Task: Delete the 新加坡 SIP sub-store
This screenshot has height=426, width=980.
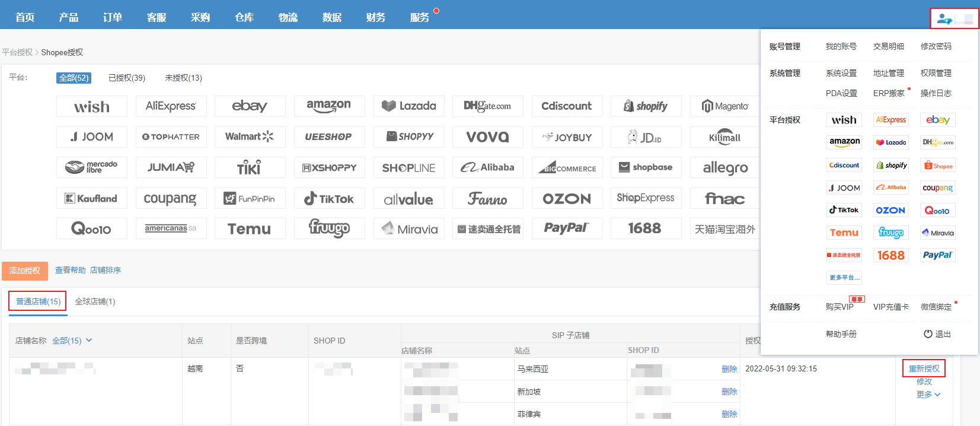Action: (729, 392)
